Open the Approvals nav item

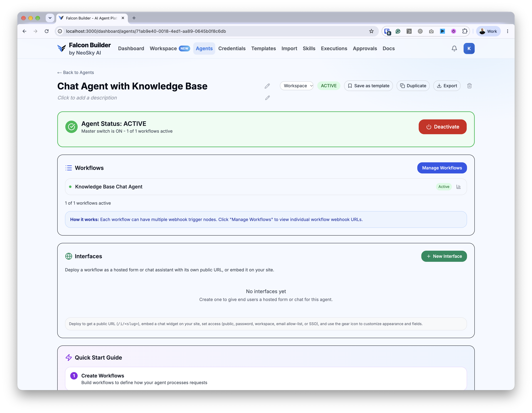point(365,48)
